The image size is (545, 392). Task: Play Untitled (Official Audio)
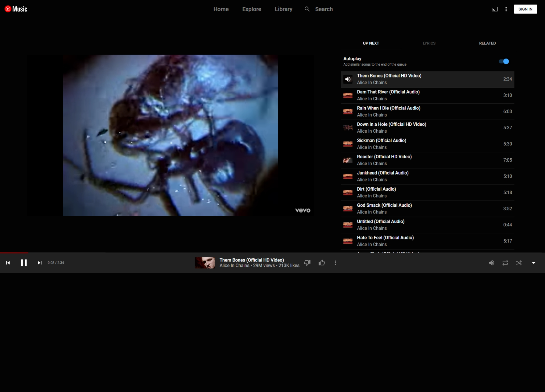[427, 225]
